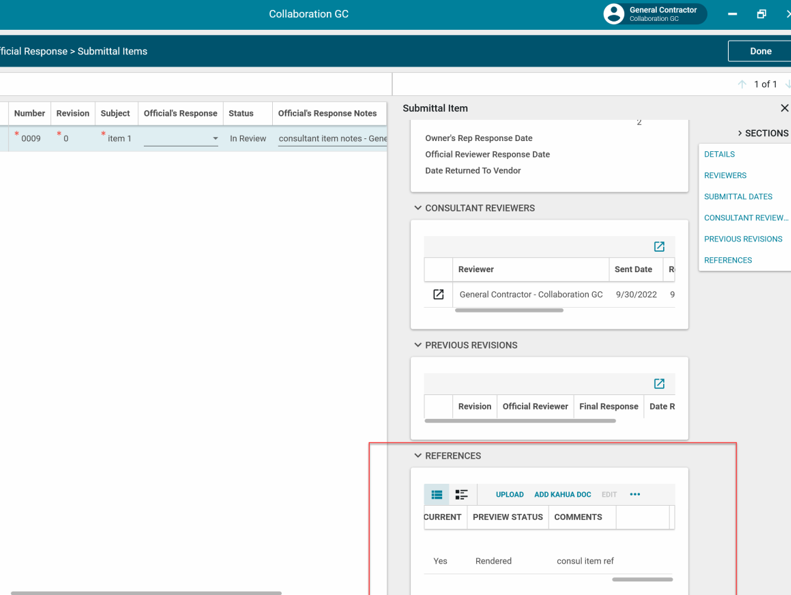Collapse the Consultant Reviewers section

(418, 208)
